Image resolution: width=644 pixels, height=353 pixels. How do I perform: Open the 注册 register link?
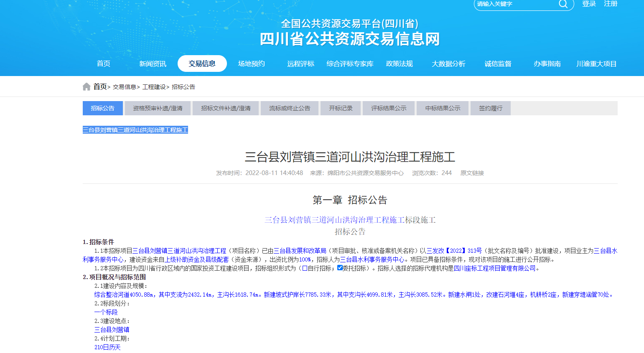pyautogui.click(x=611, y=4)
